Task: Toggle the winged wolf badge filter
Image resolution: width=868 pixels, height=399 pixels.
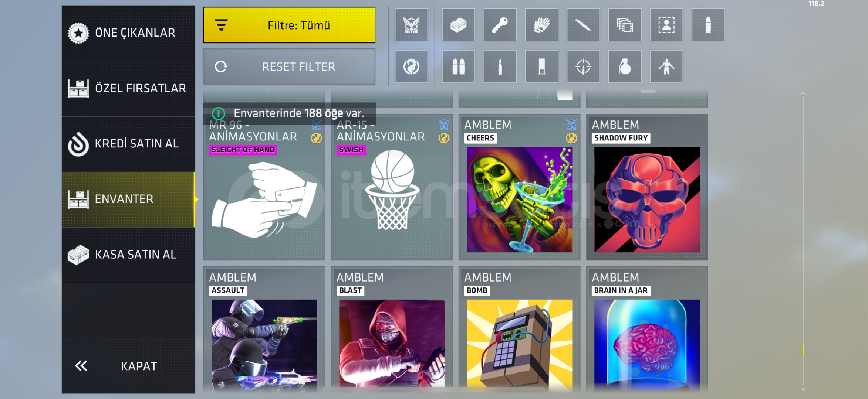Action: [411, 25]
